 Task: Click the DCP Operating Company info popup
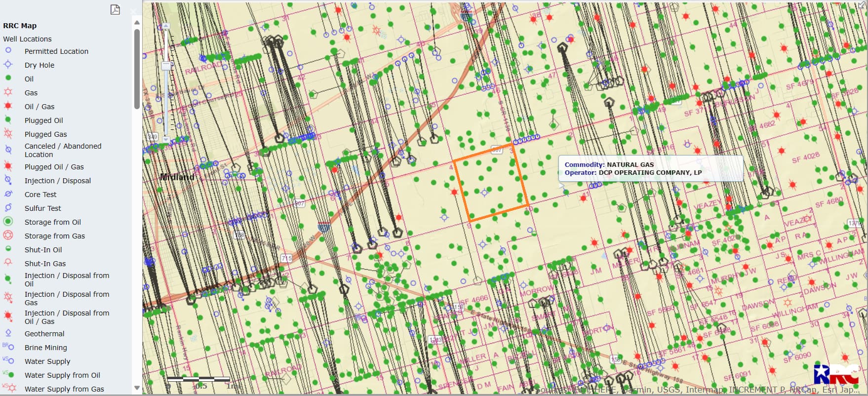(x=650, y=168)
